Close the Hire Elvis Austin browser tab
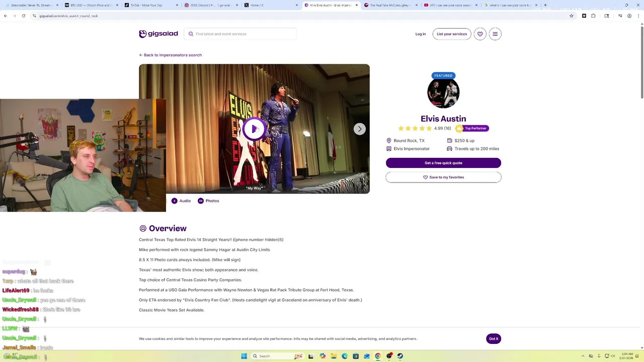The image size is (644, 362). pos(357,5)
